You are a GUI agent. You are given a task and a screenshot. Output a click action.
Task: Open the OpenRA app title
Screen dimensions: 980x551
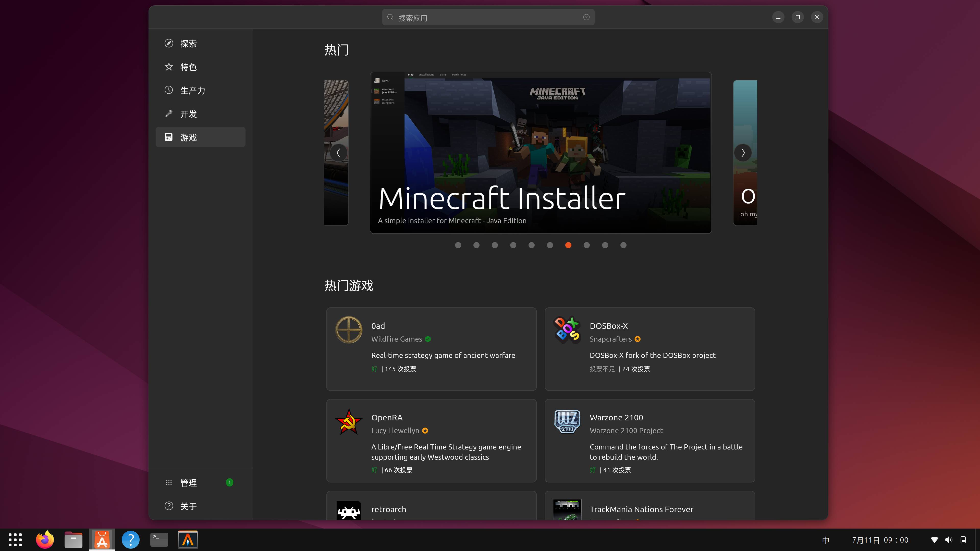point(387,418)
